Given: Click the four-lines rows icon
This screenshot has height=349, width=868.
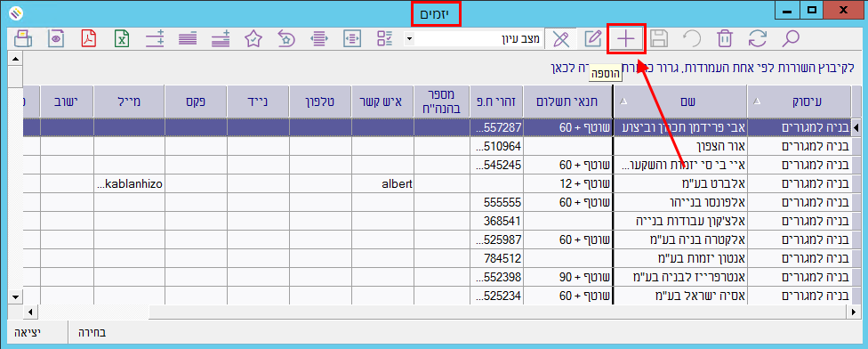Looking at the screenshot, I should 189,39.
